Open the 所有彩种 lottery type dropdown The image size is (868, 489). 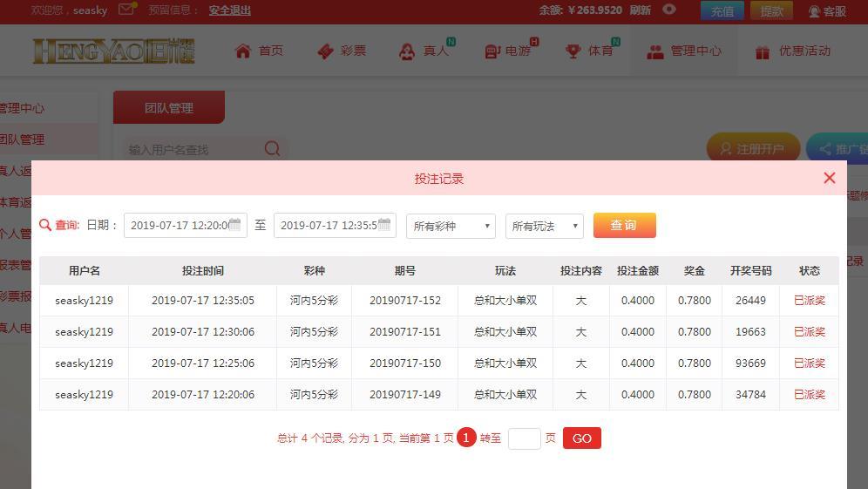coord(451,226)
